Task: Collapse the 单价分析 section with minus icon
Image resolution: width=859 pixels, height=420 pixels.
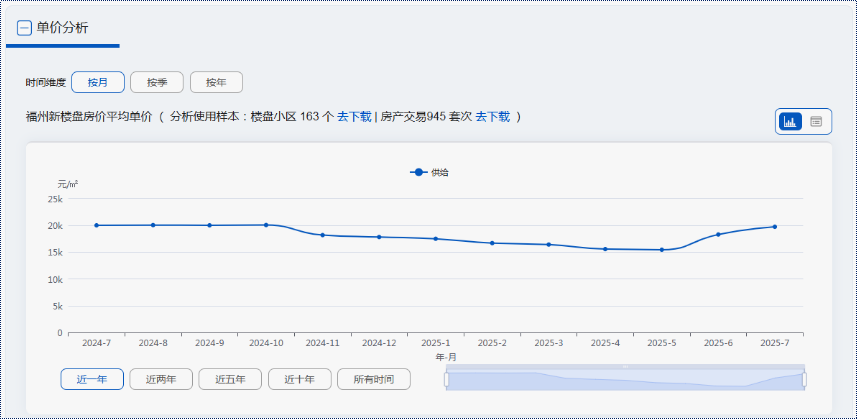Action: pos(24,28)
